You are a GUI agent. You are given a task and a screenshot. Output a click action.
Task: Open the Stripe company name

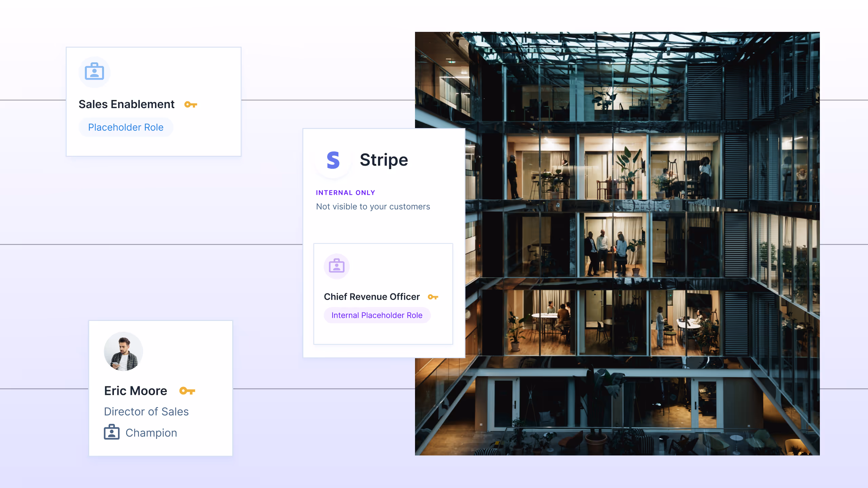(384, 160)
